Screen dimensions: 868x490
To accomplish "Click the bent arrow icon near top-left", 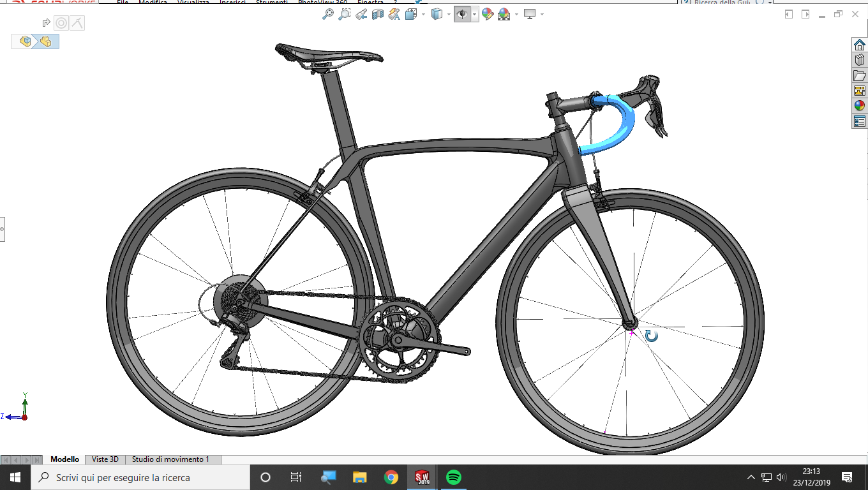I will pyautogui.click(x=46, y=23).
